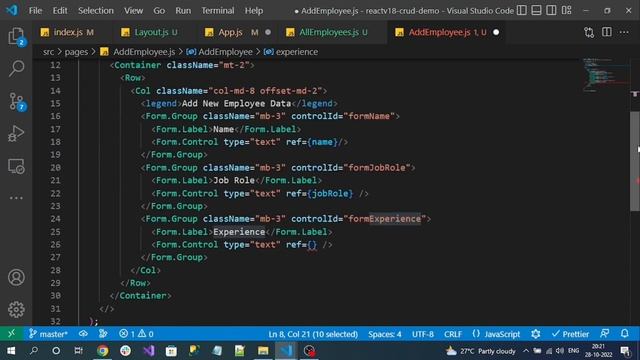Click minimap code overview

(x=605, y=74)
